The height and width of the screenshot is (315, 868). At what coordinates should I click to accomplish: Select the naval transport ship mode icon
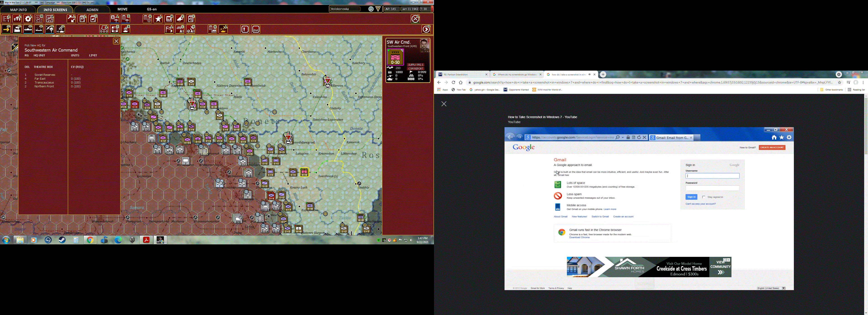pos(28,29)
